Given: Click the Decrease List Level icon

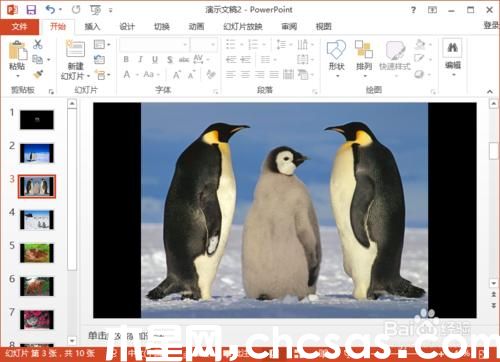Looking at the screenshot, I should [x=231, y=60].
